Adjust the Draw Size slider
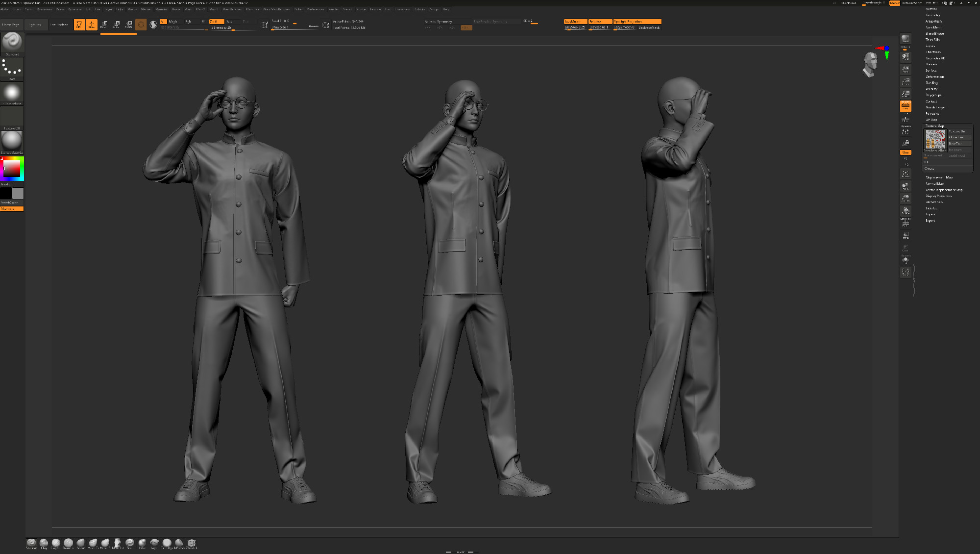Image resolution: width=980 pixels, height=554 pixels. click(294, 27)
